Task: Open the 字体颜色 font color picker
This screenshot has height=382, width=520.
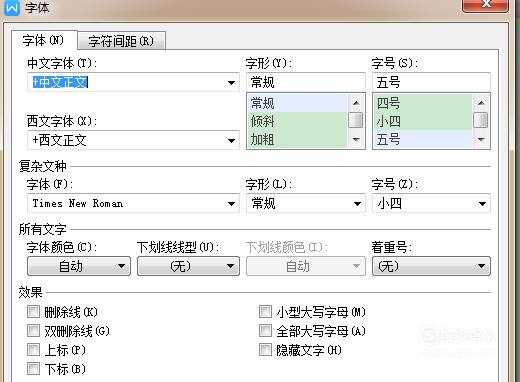Action: [x=79, y=266]
